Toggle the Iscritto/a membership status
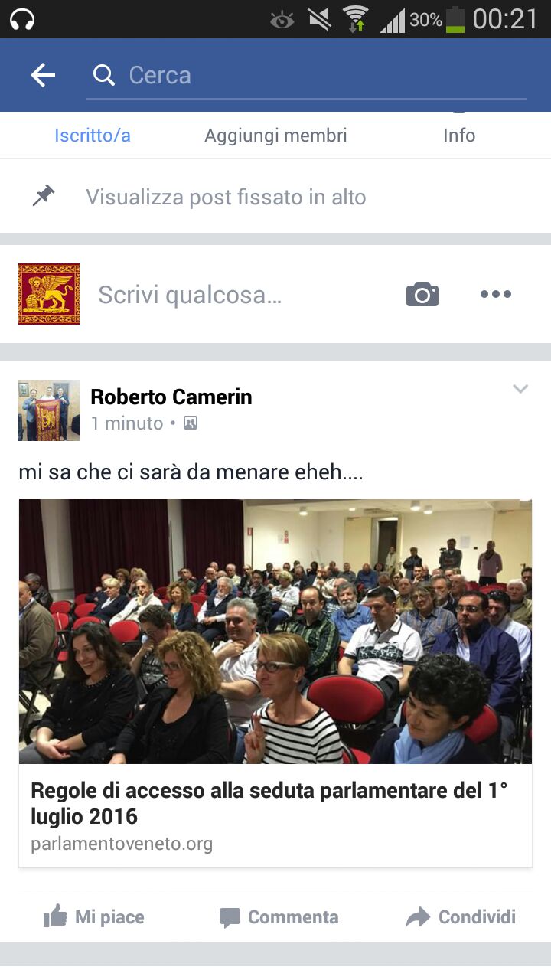The image size is (551, 980). click(93, 136)
